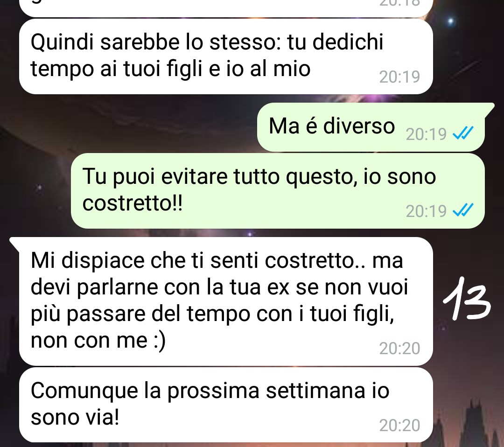Click the handwritten 13 annotation
The width and height of the screenshot is (504, 447).
coord(467,299)
